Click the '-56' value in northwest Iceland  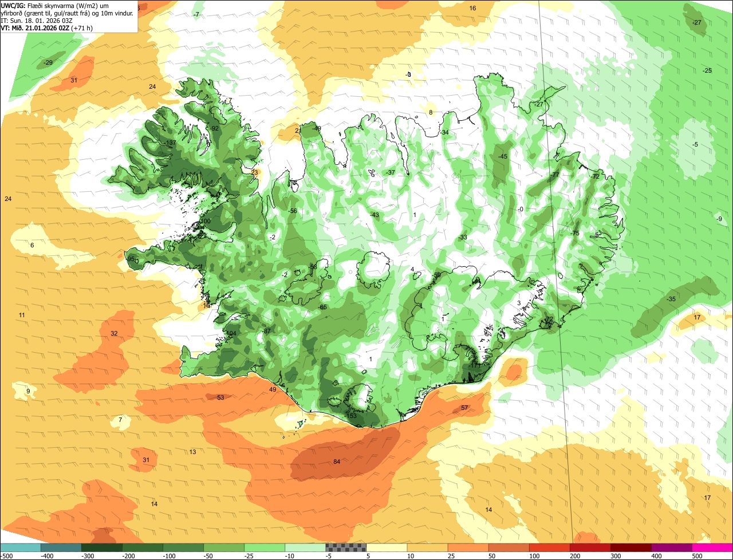(x=292, y=211)
